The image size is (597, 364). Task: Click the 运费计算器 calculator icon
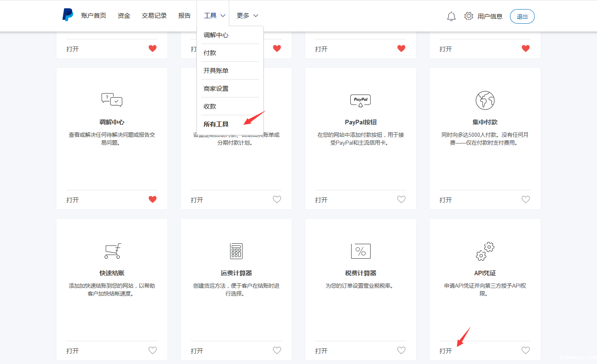[x=236, y=251]
